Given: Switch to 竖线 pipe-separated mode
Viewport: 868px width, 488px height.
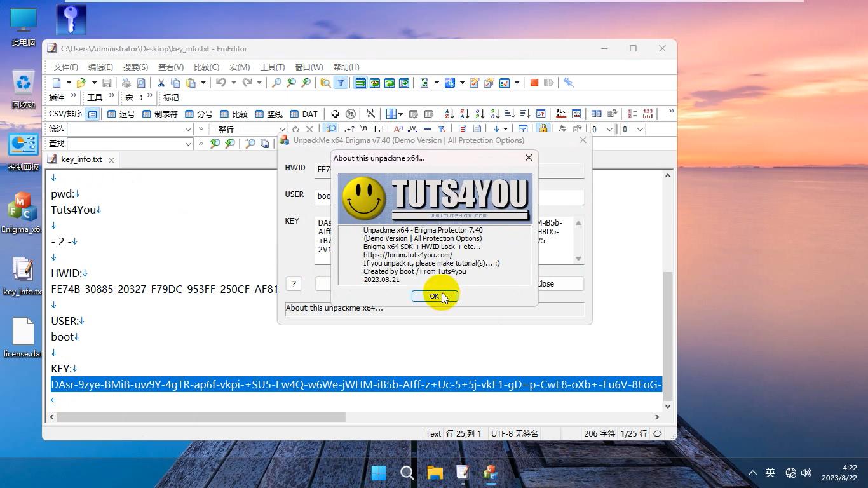Looking at the screenshot, I should [268, 114].
